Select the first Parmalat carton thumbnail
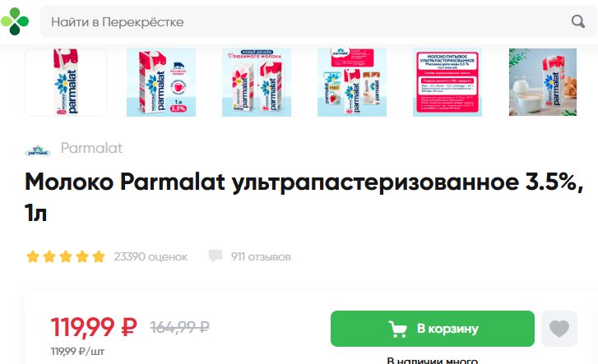 point(66,82)
